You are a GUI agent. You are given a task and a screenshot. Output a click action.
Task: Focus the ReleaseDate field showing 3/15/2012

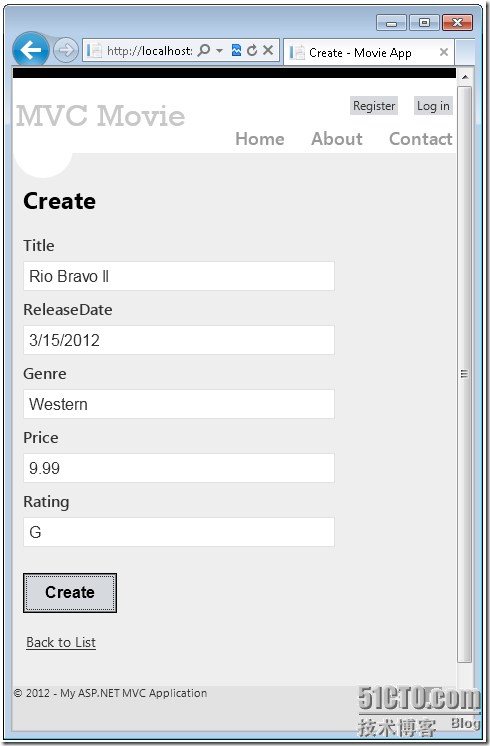click(x=179, y=340)
